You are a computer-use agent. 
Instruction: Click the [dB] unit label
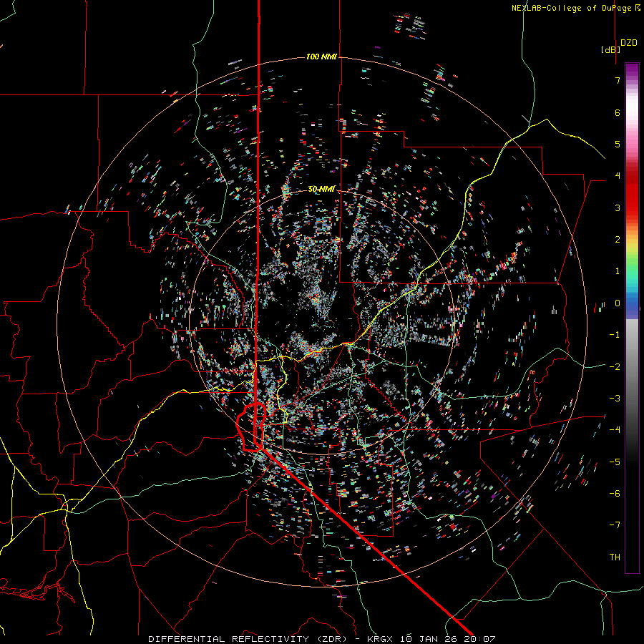click(610, 49)
